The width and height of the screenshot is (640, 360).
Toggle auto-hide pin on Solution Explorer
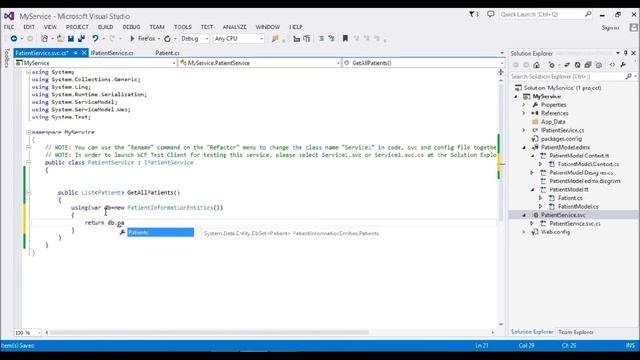pos(626,53)
